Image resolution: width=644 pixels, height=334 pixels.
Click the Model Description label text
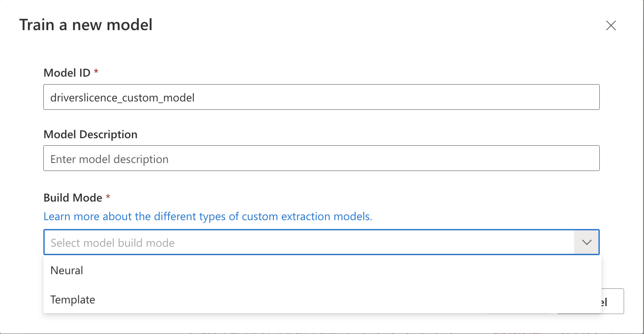[90, 134]
